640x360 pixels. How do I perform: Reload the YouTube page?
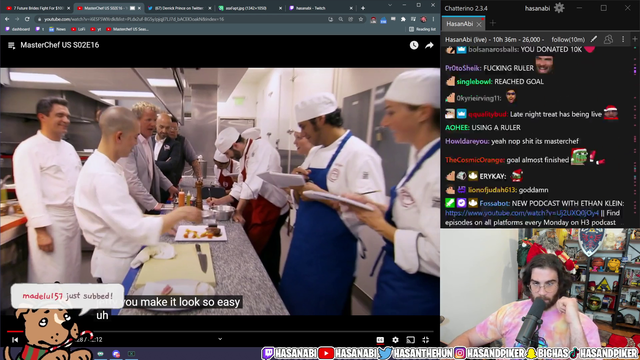pyautogui.click(x=27, y=19)
